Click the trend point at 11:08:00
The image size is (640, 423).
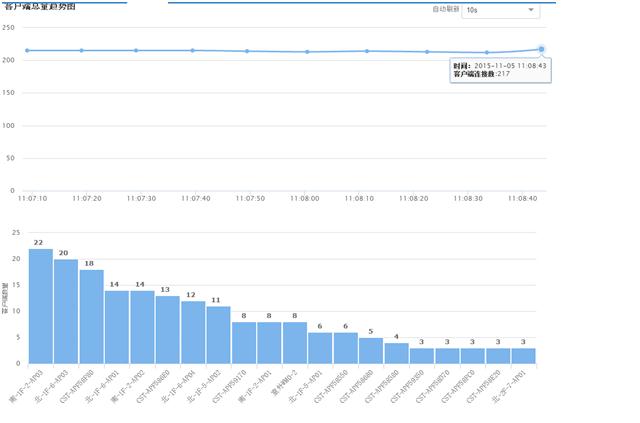tap(307, 52)
